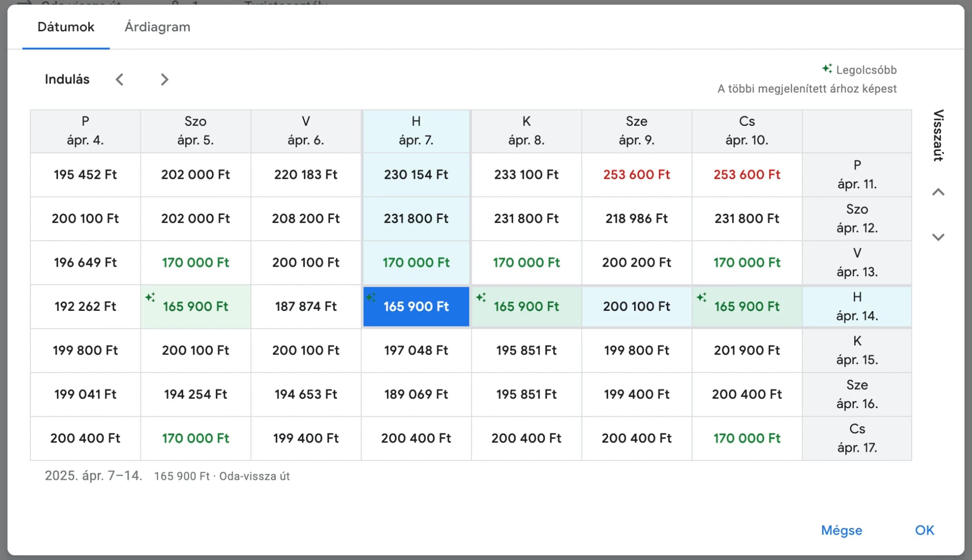Select the P ápr. 4. departure column header
The image size is (972, 560).
coord(85,131)
